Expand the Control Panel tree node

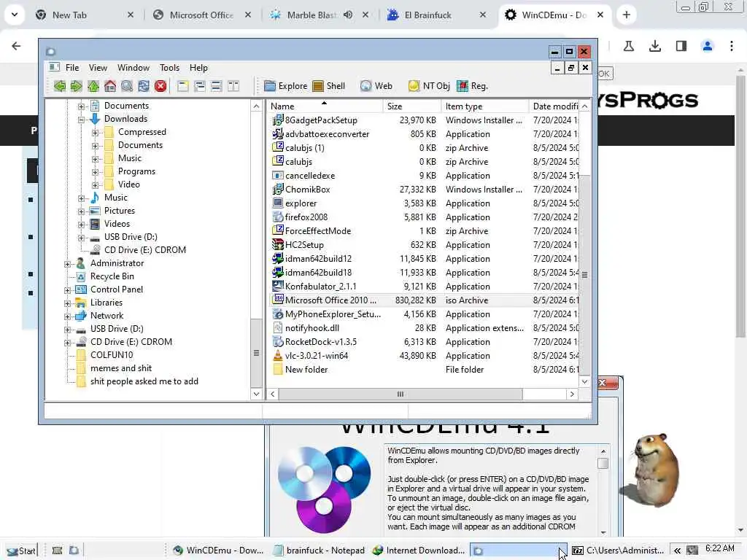point(68,290)
